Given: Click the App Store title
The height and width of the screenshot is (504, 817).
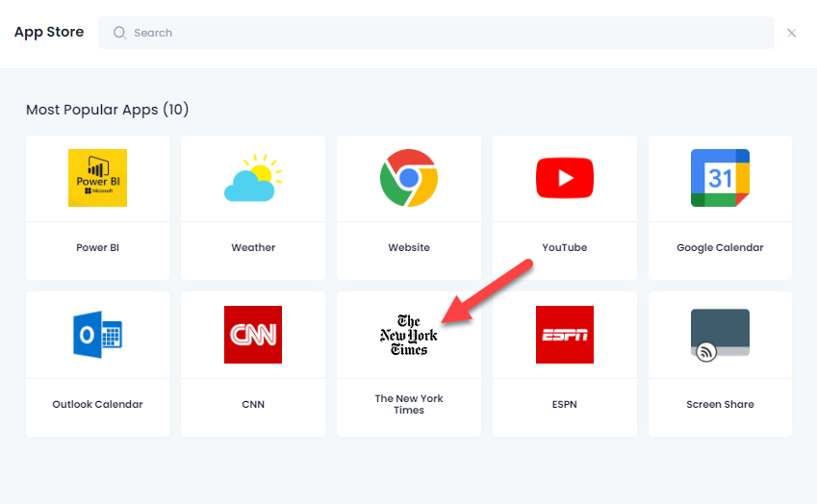Looking at the screenshot, I should pos(49,33).
